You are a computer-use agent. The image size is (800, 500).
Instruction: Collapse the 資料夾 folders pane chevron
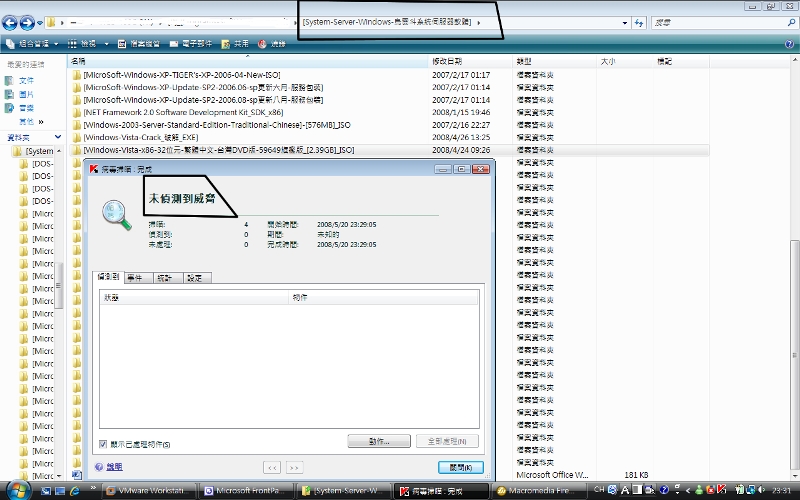[58, 137]
